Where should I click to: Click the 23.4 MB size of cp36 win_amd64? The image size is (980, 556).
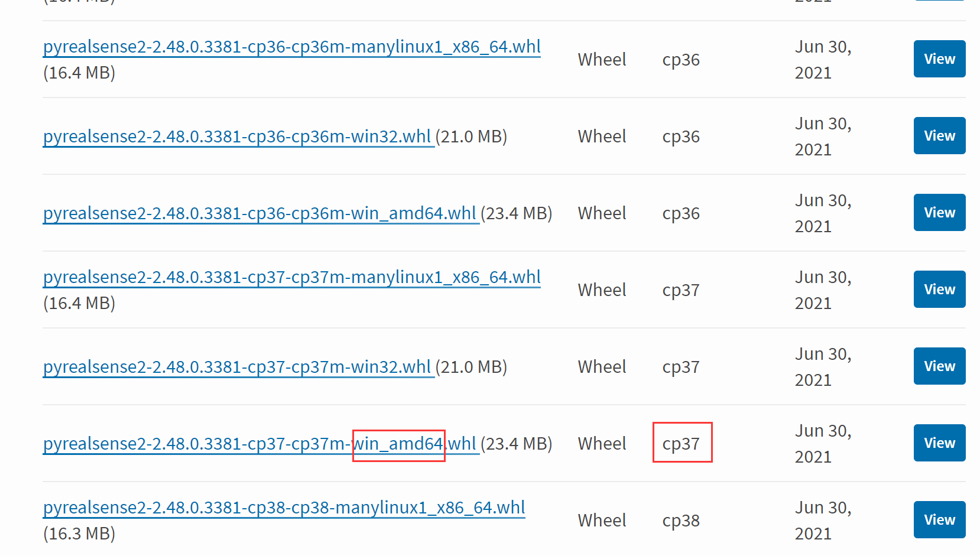pyautogui.click(x=515, y=213)
